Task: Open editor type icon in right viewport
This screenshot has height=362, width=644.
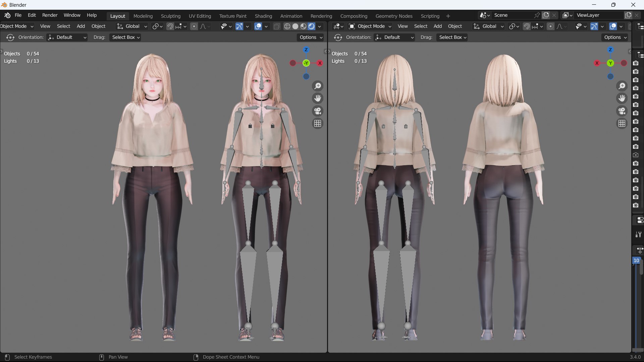Action: click(x=338, y=26)
